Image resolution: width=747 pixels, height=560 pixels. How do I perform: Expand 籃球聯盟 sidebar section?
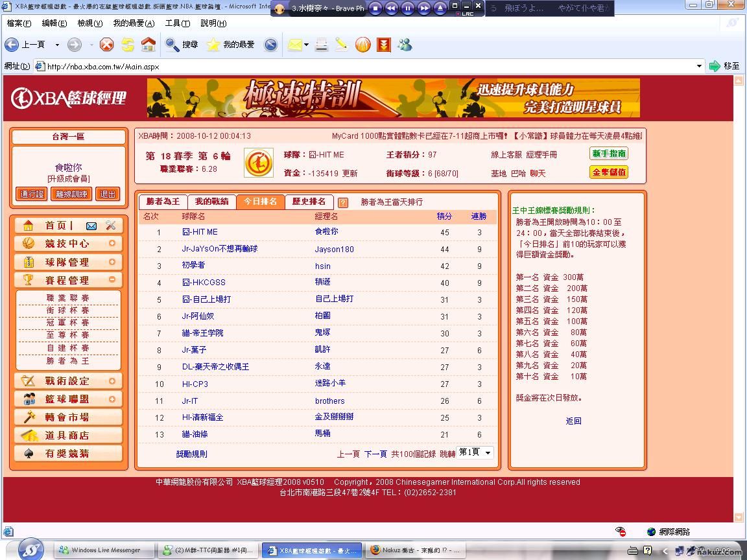coord(112,399)
